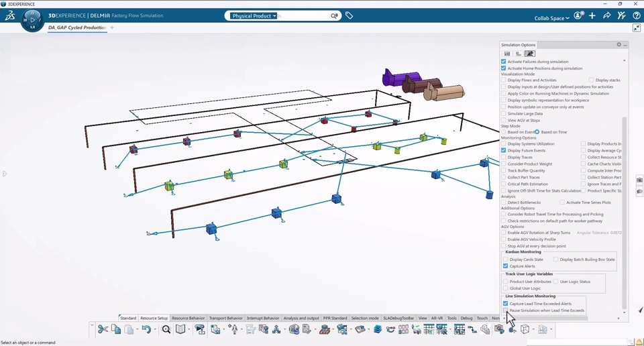Enable Enable AGV Velocity Profile checkbox
The height and width of the screenshot is (346, 644).
[x=504, y=239]
